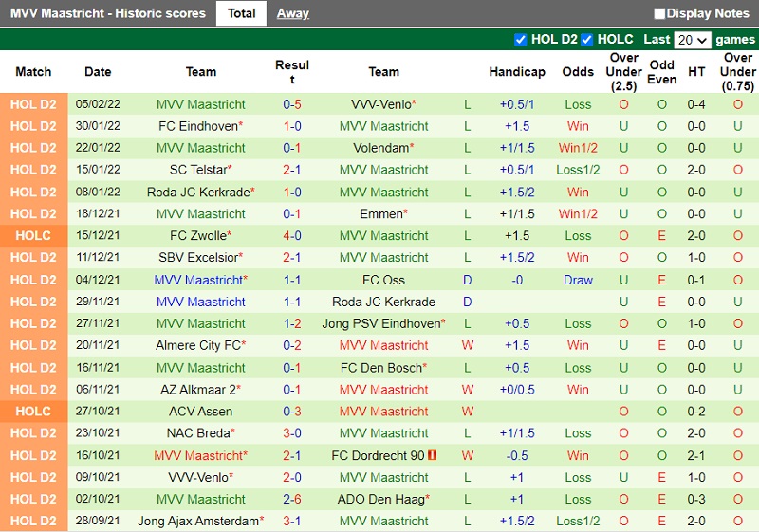Enable the Display Notes checkbox
This screenshot has height=532, width=759.
[659, 14]
